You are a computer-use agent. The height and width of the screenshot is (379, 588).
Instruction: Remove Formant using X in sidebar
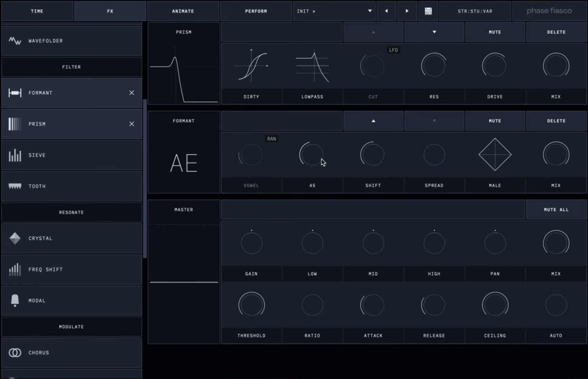(132, 93)
